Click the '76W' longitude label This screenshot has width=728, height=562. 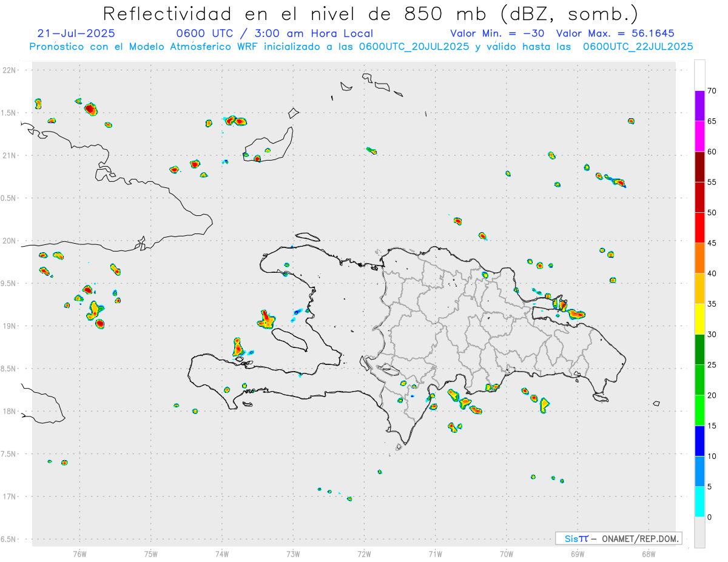pyautogui.click(x=79, y=553)
